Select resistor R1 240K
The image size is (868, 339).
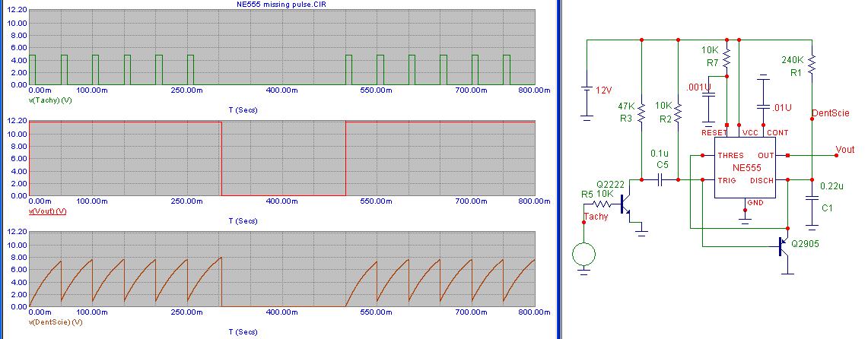812,65
